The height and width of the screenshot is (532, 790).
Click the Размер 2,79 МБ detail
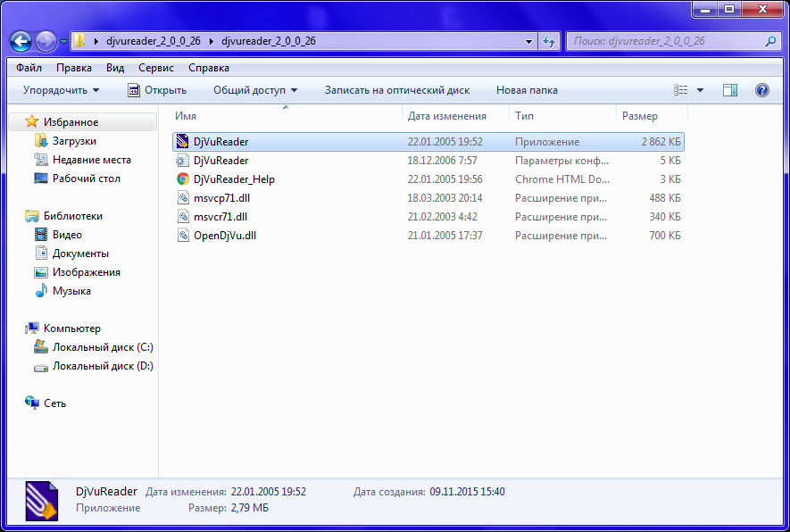pos(229,508)
